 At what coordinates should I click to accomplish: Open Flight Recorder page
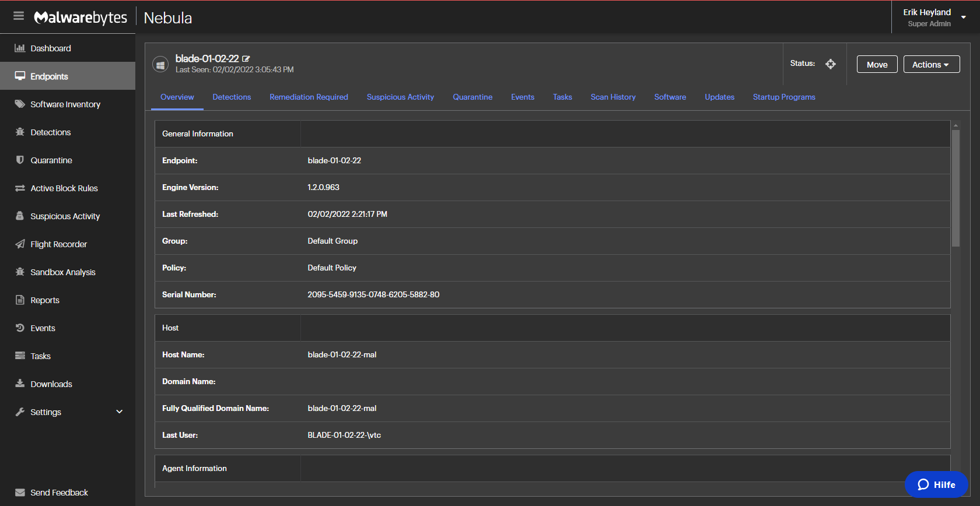tap(58, 244)
